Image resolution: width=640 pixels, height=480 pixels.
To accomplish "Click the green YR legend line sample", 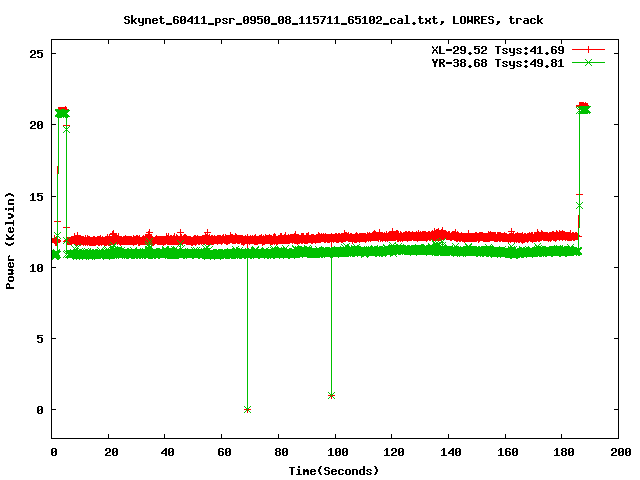I will [x=588, y=62].
